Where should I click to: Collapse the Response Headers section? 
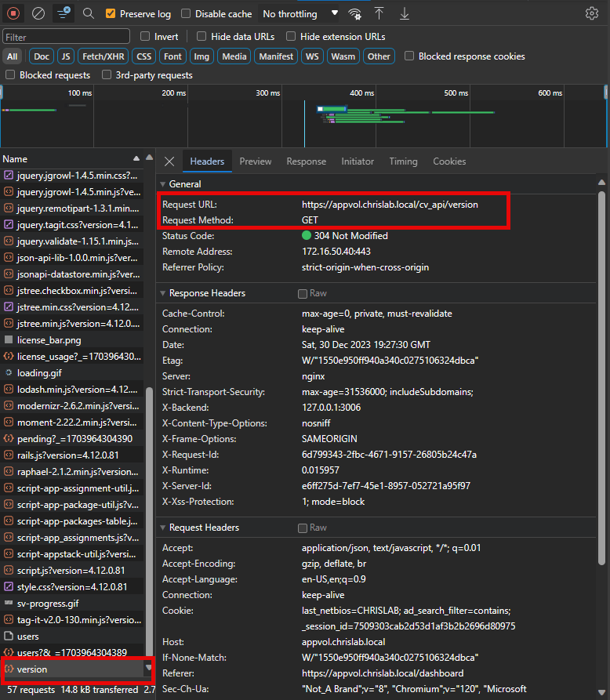pyautogui.click(x=163, y=293)
